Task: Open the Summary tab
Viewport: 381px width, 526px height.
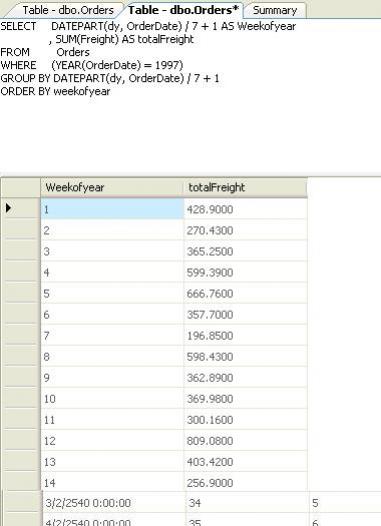Action: click(275, 10)
